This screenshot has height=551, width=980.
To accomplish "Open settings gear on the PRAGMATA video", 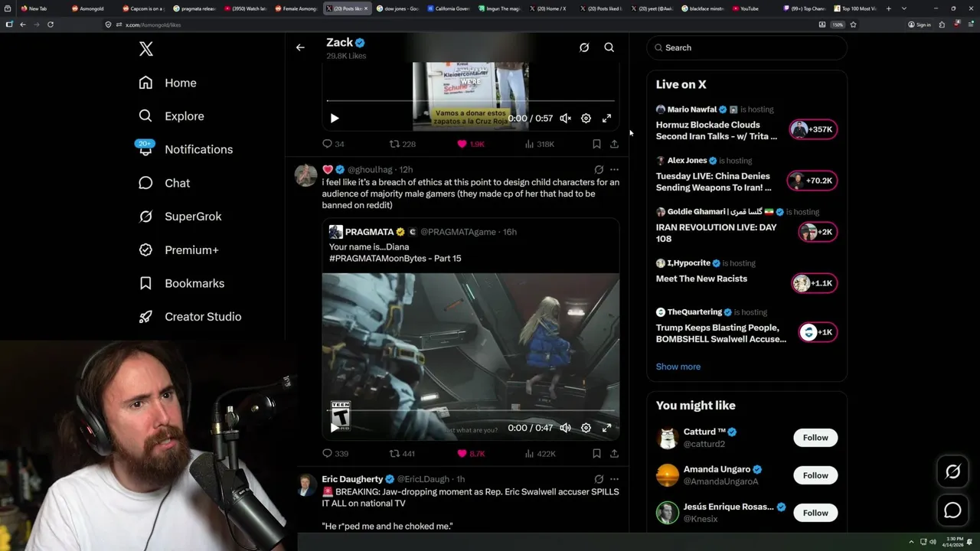I will point(586,429).
